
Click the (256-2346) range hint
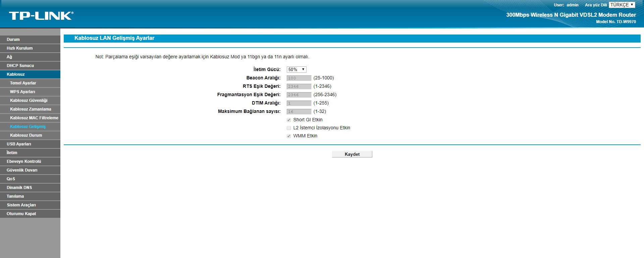click(x=325, y=95)
